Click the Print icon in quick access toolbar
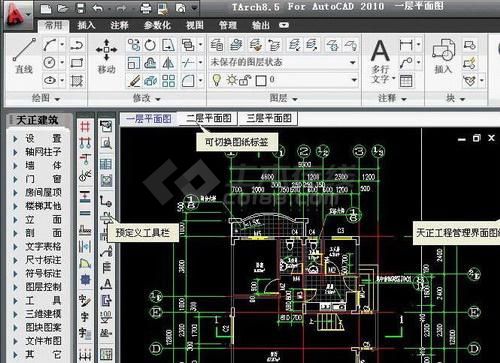Viewport: 500px width, 363px height. point(146,8)
